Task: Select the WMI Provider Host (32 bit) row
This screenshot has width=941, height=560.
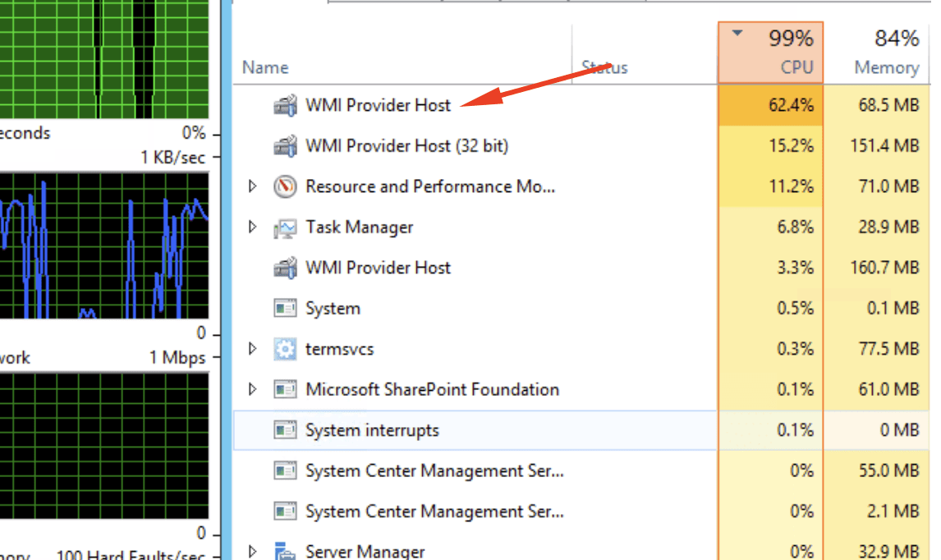Action: 581,146
